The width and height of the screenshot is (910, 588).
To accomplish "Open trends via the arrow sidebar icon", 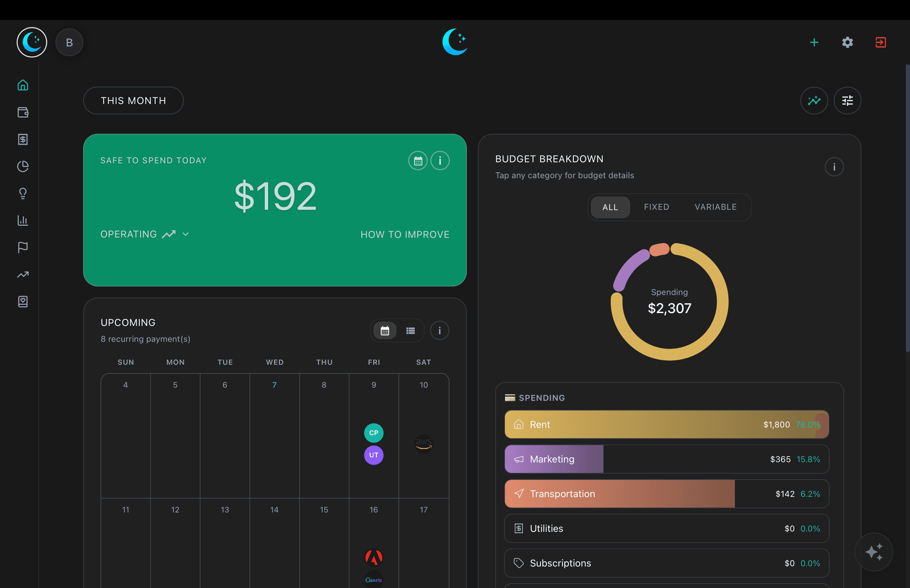I will [23, 275].
